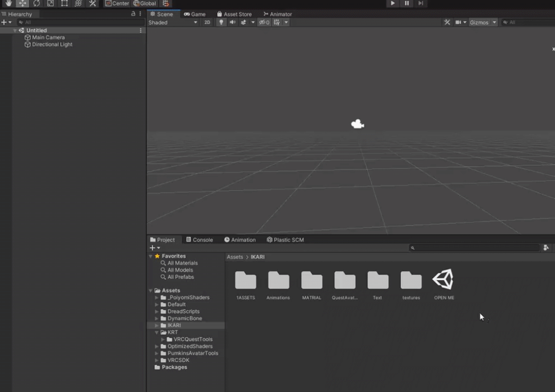Switch to the Game tab

(195, 14)
